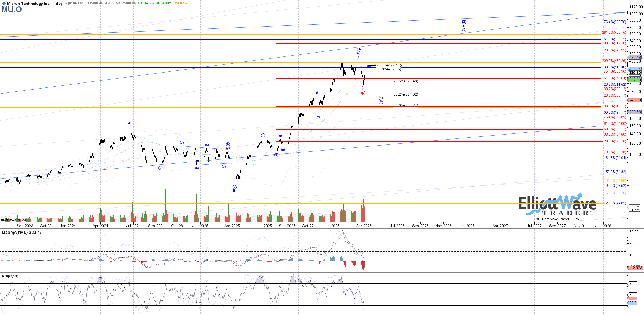The width and height of the screenshot is (644, 315).
Task: Click the red 243.10 price tag
Action: [x=635, y=100]
